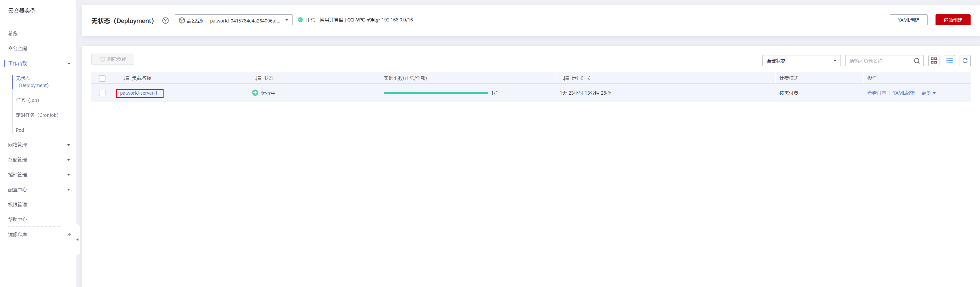Viewport: 980px width, 287px height.
Task: Click the instance count progress bar
Action: tap(436, 93)
